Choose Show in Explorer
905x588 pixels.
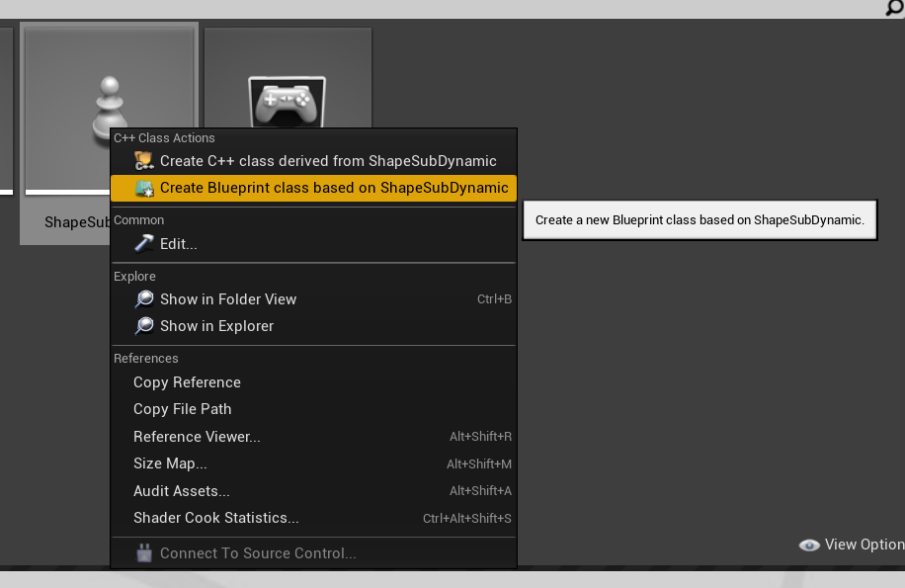click(313, 326)
